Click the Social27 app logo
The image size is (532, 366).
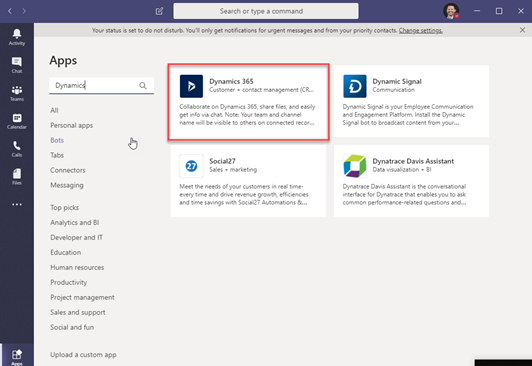(191, 166)
